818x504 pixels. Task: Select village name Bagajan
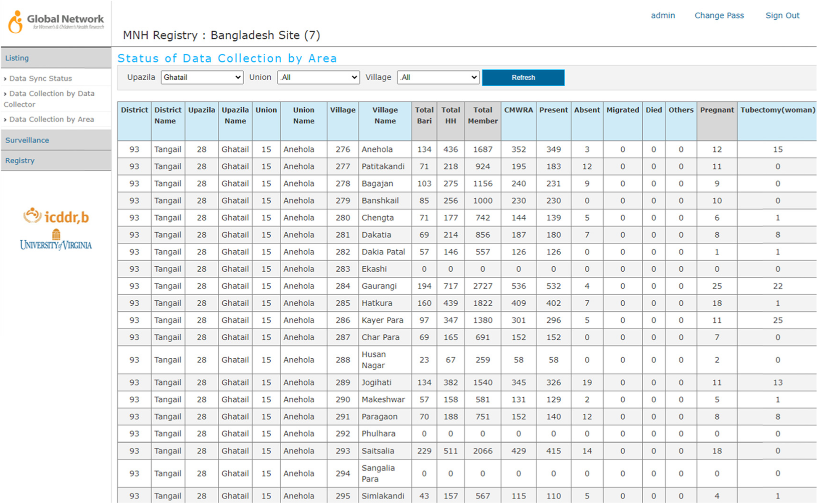(x=377, y=184)
